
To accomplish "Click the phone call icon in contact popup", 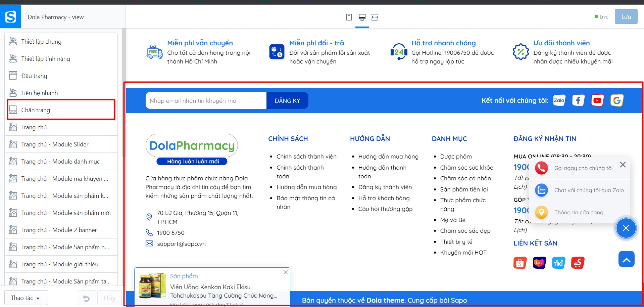I will click(541, 168).
